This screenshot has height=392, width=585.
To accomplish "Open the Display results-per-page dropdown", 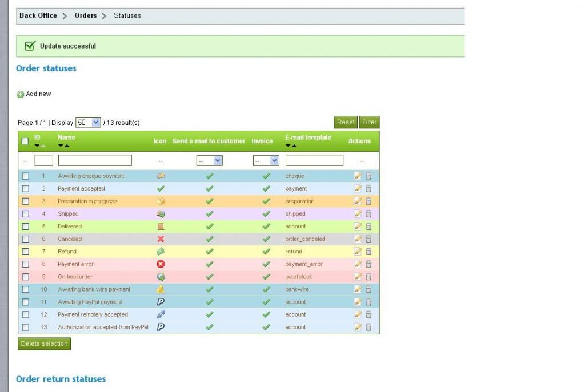I will (88, 123).
